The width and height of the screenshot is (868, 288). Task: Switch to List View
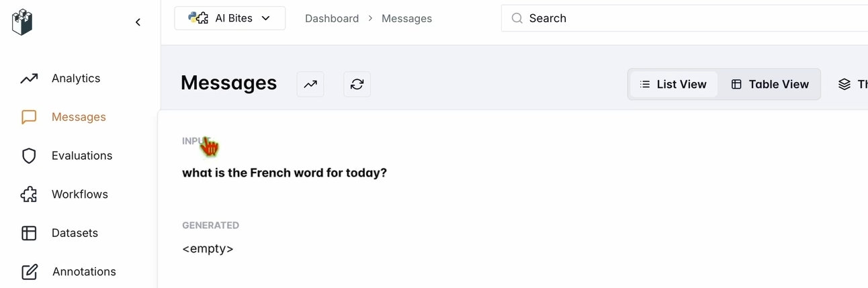(673, 85)
